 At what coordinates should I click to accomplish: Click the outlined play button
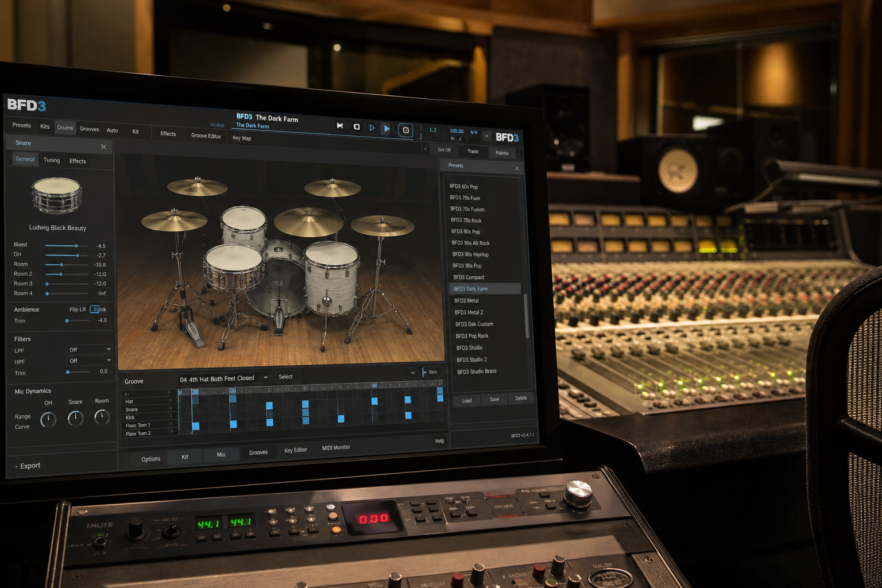(x=372, y=127)
